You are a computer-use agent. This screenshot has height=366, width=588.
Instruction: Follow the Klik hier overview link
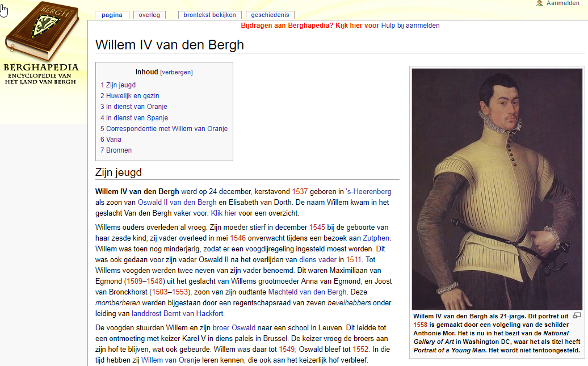coord(224,213)
